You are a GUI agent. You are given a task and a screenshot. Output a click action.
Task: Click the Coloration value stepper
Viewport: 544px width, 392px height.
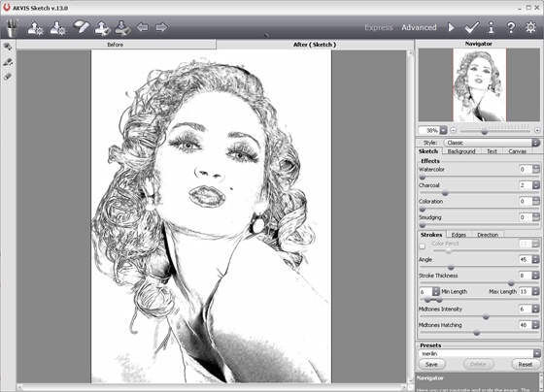[x=536, y=201]
